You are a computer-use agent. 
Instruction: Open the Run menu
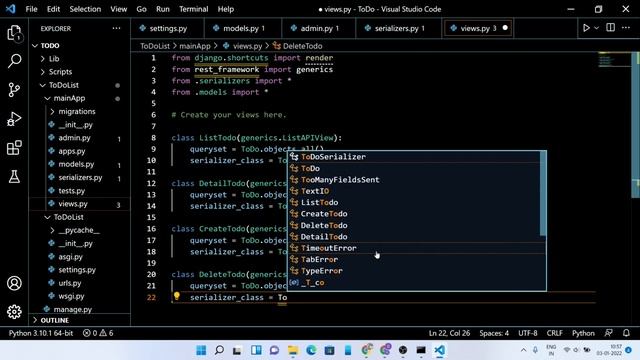click(162, 9)
